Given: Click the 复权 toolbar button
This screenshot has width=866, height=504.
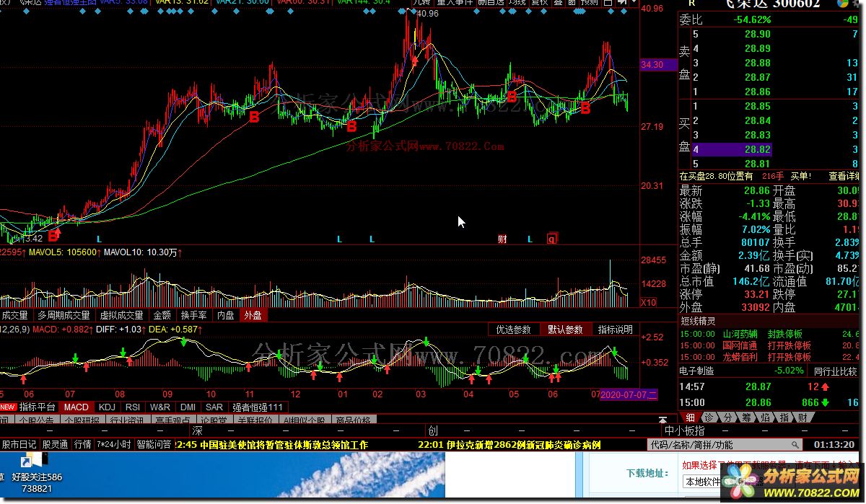Looking at the screenshot, I should point(540,3).
